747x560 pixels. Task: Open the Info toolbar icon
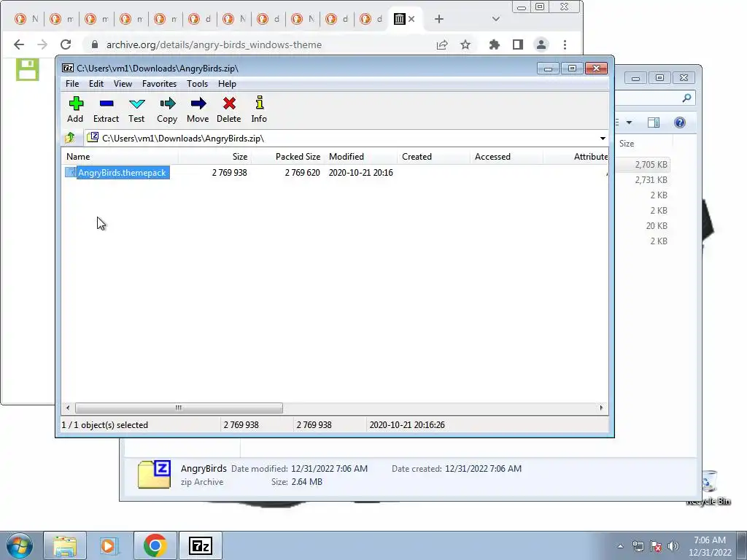tap(259, 109)
